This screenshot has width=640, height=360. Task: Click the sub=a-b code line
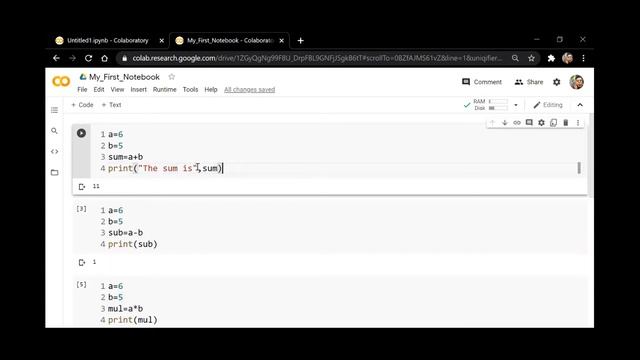[x=126, y=233]
